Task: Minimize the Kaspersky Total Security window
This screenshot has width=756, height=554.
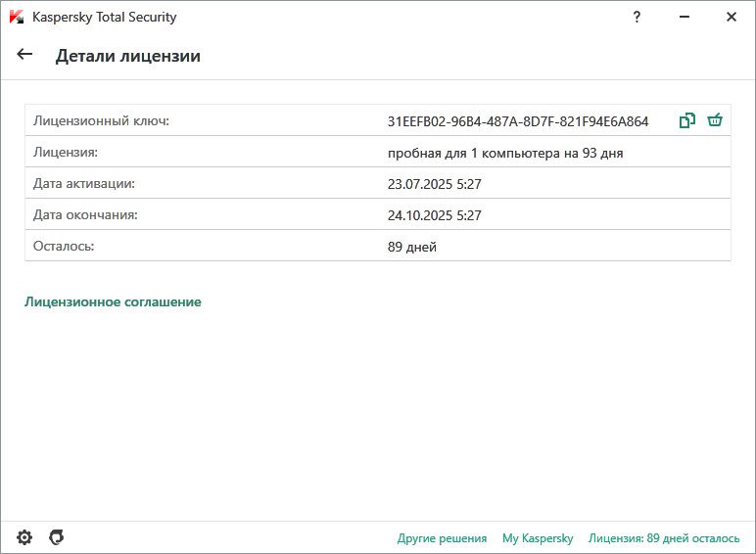Action: click(x=685, y=17)
